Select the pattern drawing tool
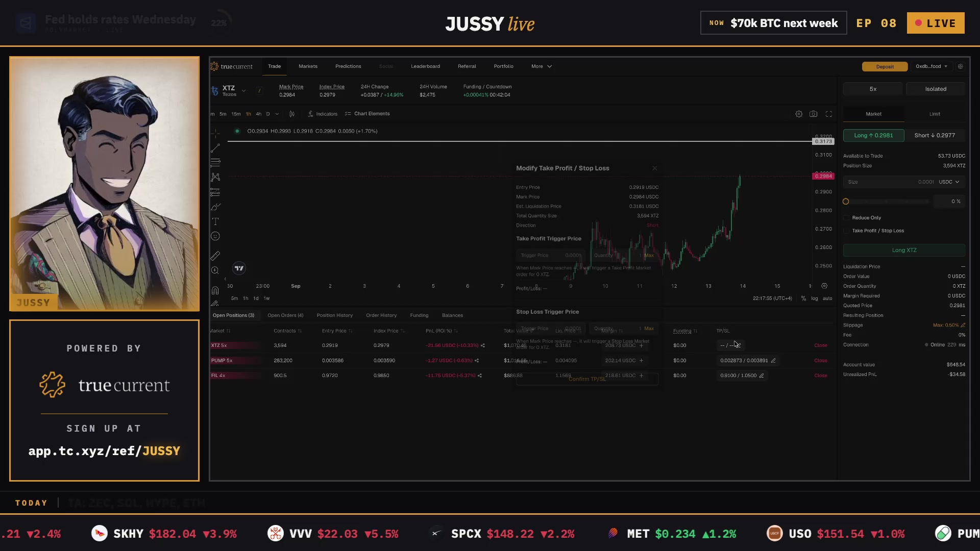This screenshot has height=551, width=980. (x=215, y=177)
